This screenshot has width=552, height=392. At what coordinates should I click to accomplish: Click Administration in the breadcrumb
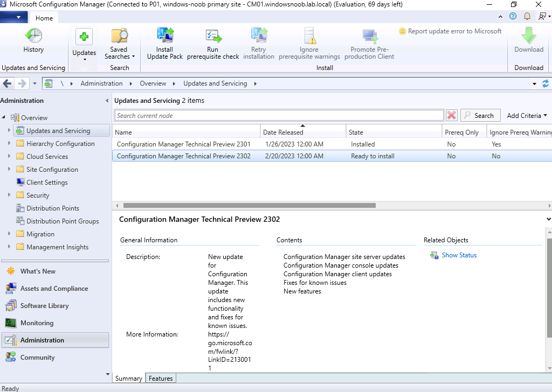point(101,83)
